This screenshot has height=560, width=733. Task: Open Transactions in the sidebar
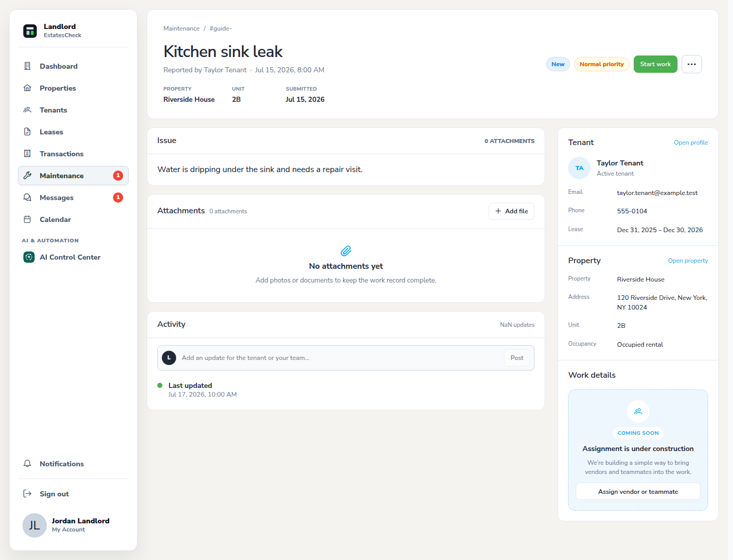pyautogui.click(x=73, y=154)
